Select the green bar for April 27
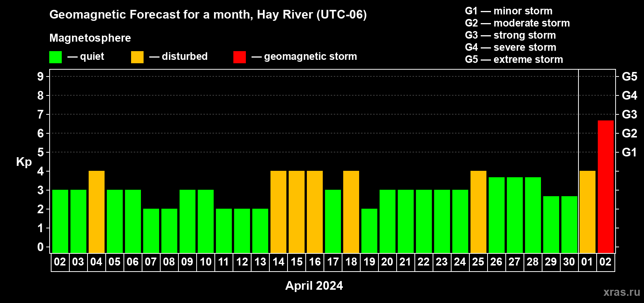Image resolution: width=644 pixels, height=303 pixels. pyautogui.click(x=515, y=215)
